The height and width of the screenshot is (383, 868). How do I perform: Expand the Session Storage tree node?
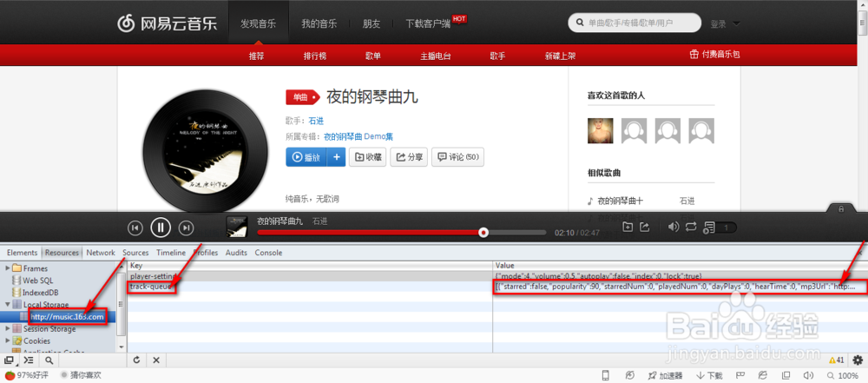pos(7,328)
